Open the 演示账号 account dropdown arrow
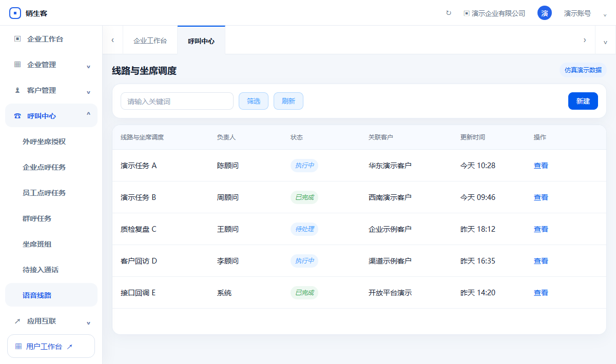This screenshot has width=616, height=364. click(x=605, y=14)
